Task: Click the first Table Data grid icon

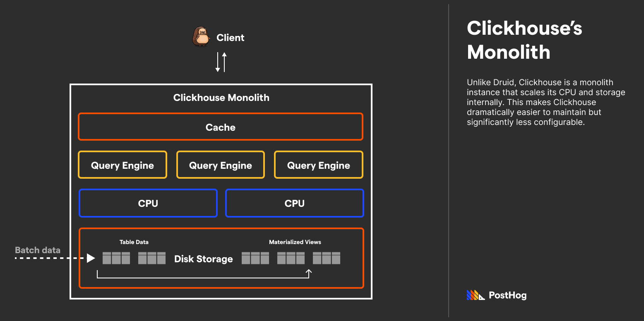Action: pos(116,258)
